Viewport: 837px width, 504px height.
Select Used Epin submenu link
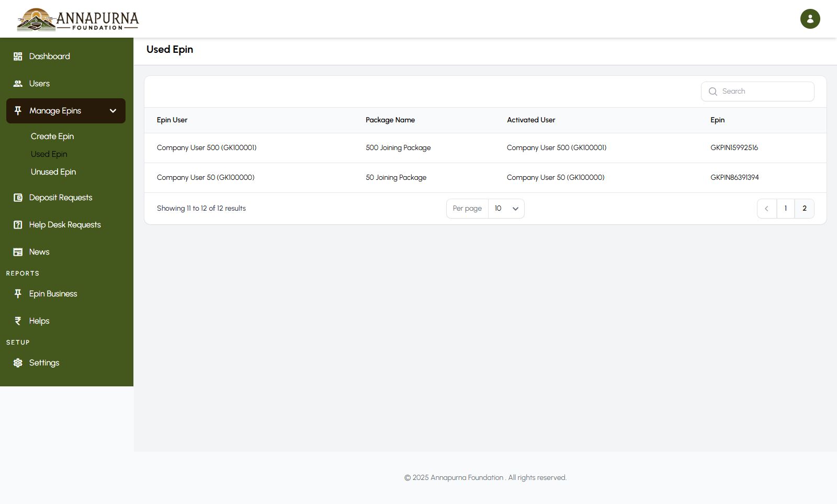49,154
